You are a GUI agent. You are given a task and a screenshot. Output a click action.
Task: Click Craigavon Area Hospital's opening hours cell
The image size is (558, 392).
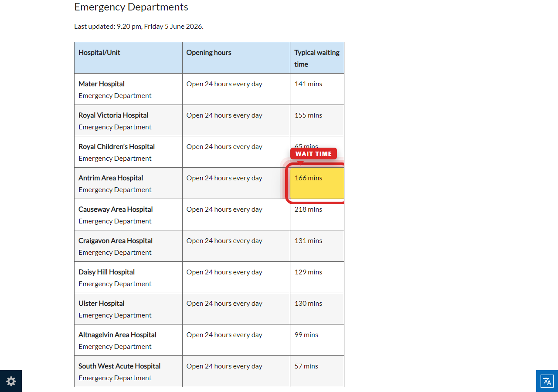(x=236, y=246)
